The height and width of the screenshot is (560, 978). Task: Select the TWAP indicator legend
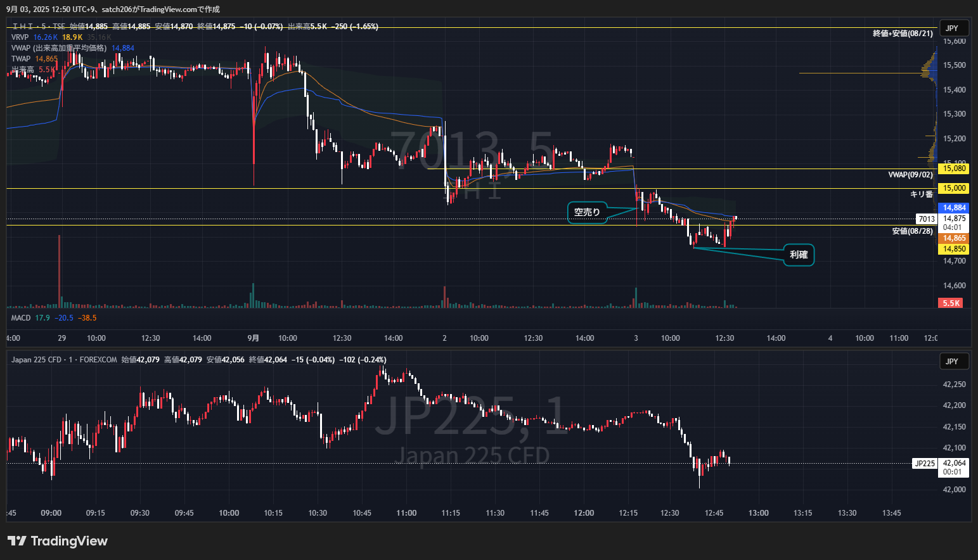[x=21, y=59]
